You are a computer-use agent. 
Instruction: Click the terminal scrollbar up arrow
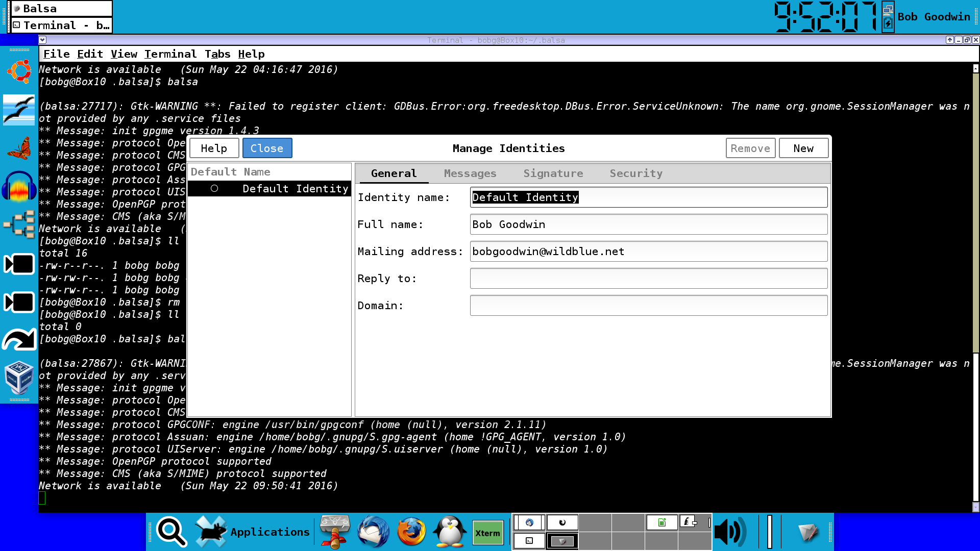975,68
